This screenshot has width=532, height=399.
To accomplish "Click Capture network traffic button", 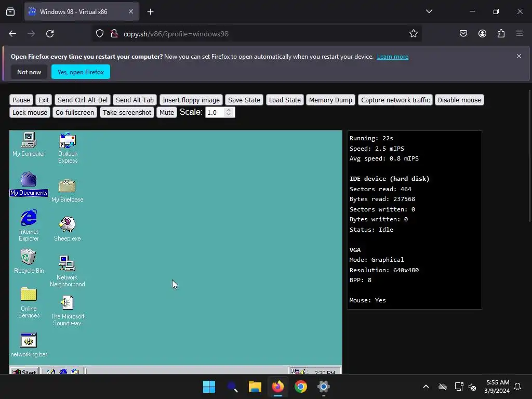I will (395, 100).
